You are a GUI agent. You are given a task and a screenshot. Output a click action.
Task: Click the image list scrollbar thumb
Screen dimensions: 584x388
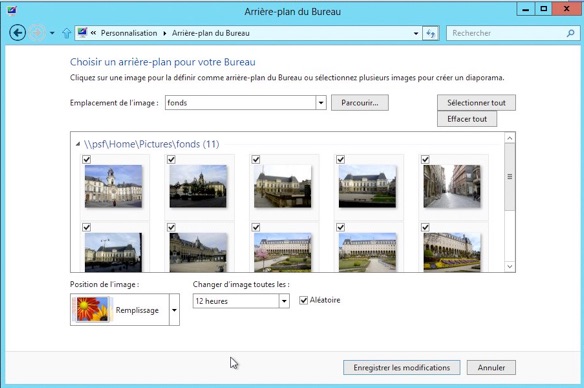pos(510,177)
